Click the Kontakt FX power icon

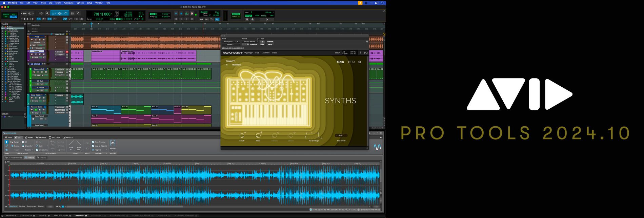[349, 62]
